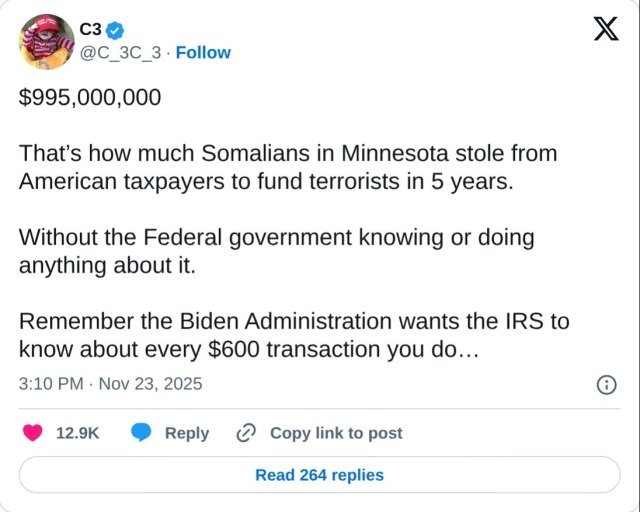Click the reply speech bubble icon
Screen dimensions: 640x512
[141, 433]
